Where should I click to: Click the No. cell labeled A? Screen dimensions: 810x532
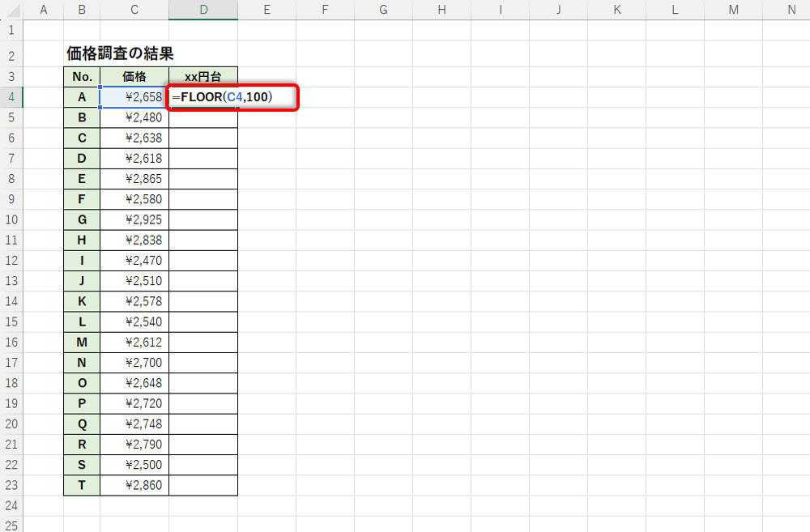point(82,97)
